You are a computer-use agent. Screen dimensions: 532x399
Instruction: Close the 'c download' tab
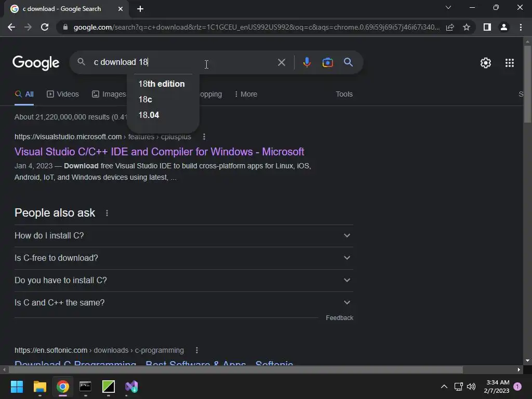pyautogui.click(x=121, y=9)
